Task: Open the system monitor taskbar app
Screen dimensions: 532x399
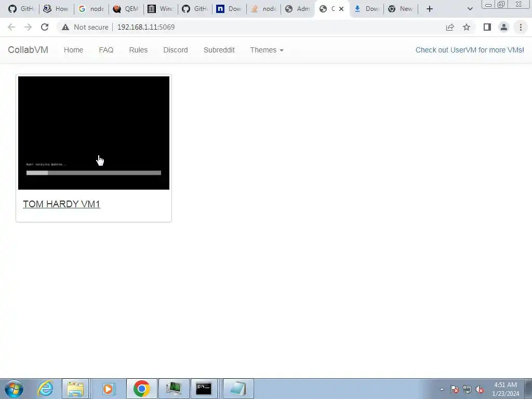Action: [174, 389]
